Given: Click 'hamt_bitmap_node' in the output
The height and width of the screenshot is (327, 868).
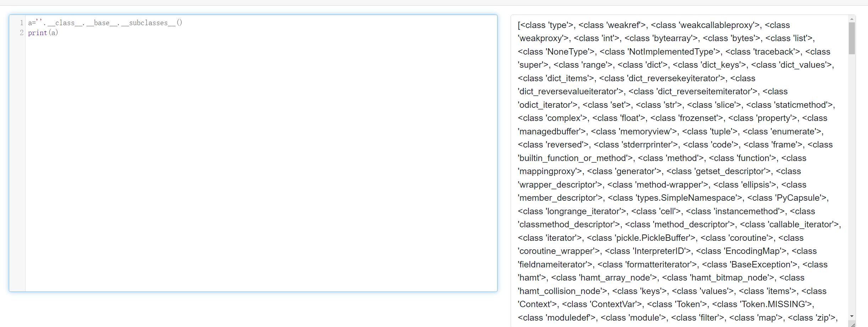Looking at the screenshot, I should pyautogui.click(x=732, y=278).
